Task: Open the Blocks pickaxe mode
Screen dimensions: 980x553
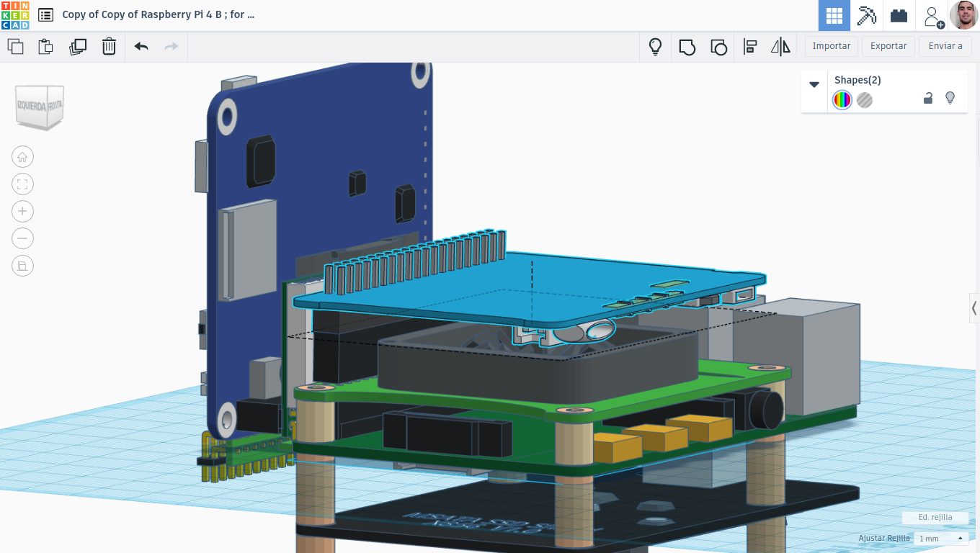Action: tap(866, 15)
